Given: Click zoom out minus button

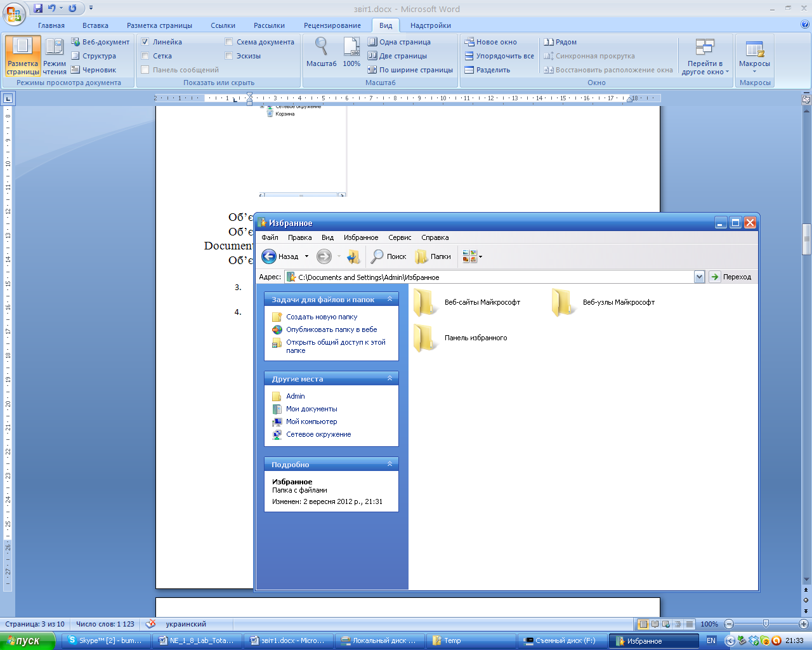Looking at the screenshot, I should (729, 624).
